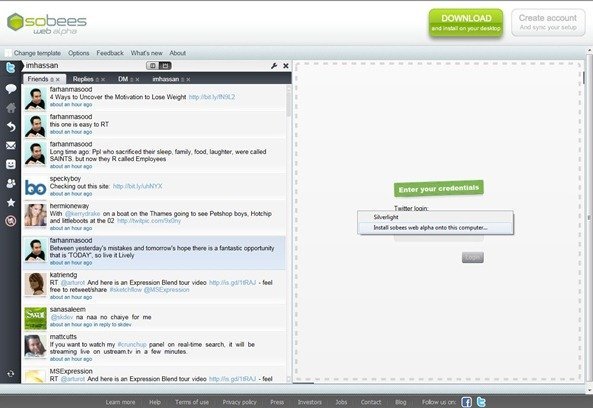Screen dimensions: 593x408
Task: Click @kerrydrake mention in hermioneway tweet
Action: point(82,214)
